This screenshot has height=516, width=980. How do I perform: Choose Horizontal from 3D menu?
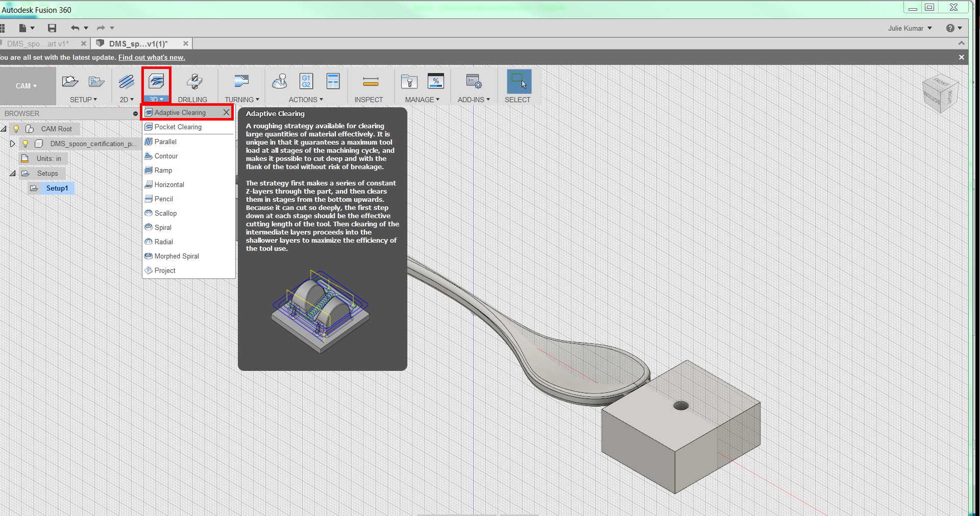point(188,184)
